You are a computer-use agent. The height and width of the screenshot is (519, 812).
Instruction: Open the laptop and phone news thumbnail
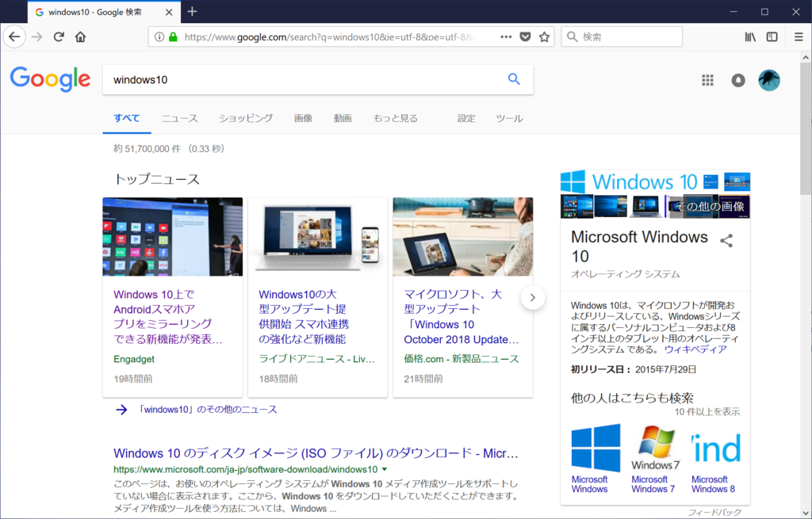point(317,236)
